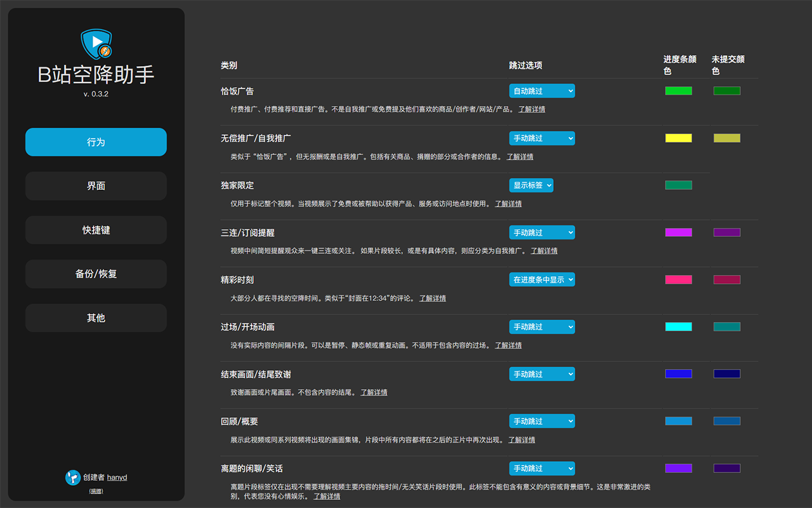This screenshot has width=812, height=508.
Task: Click the creator avatar icon near hanyd
Action: pyautogui.click(x=73, y=478)
